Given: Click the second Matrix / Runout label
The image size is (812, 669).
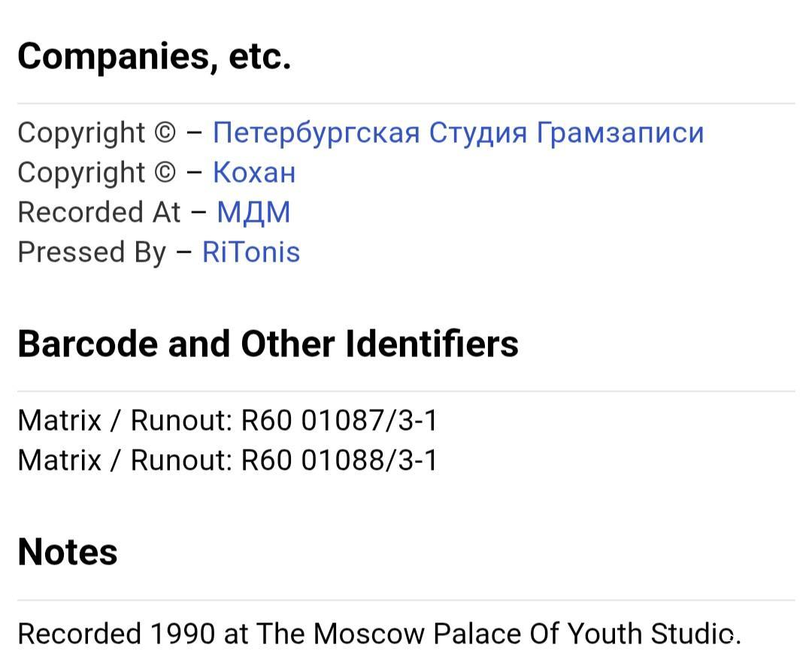Looking at the screenshot, I should tap(125, 460).
